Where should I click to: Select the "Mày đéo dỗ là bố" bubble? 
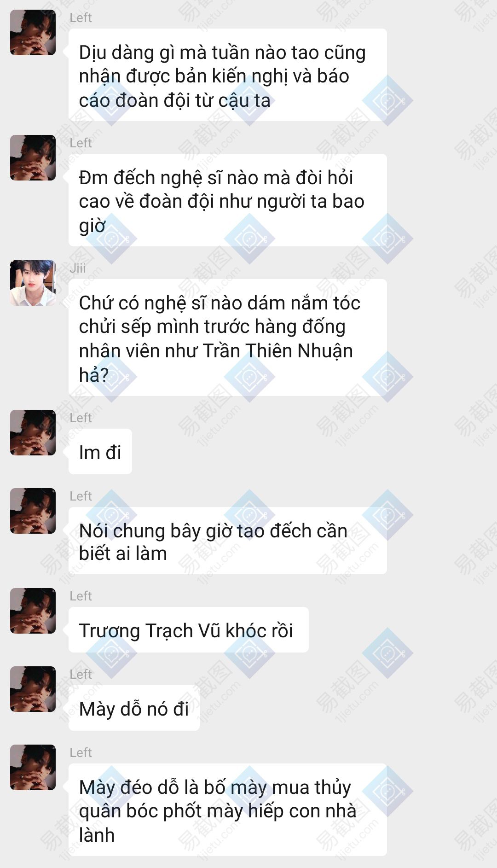pyautogui.click(x=228, y=810)
